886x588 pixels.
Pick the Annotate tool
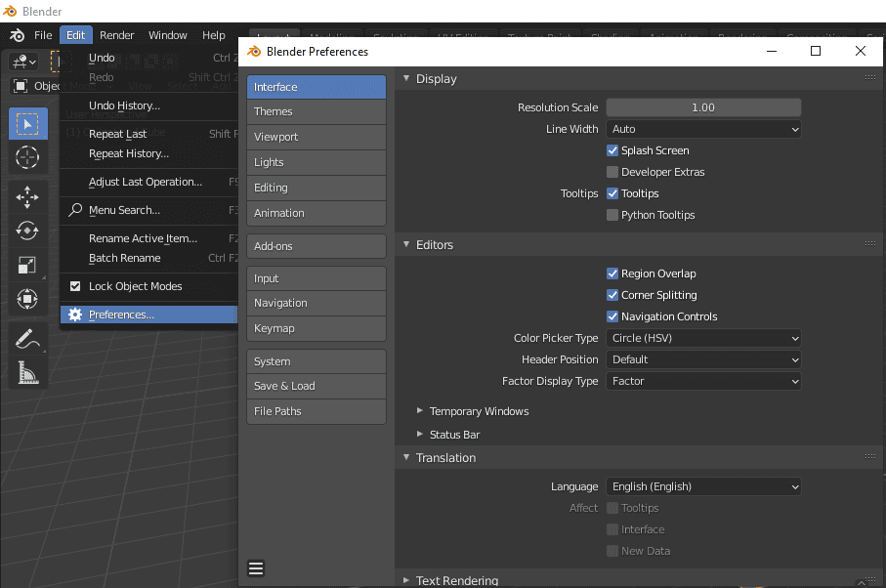click(26, 337)
